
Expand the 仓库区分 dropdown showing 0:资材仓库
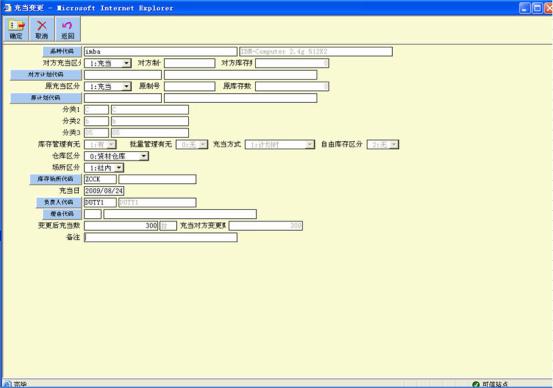[144, 156]
